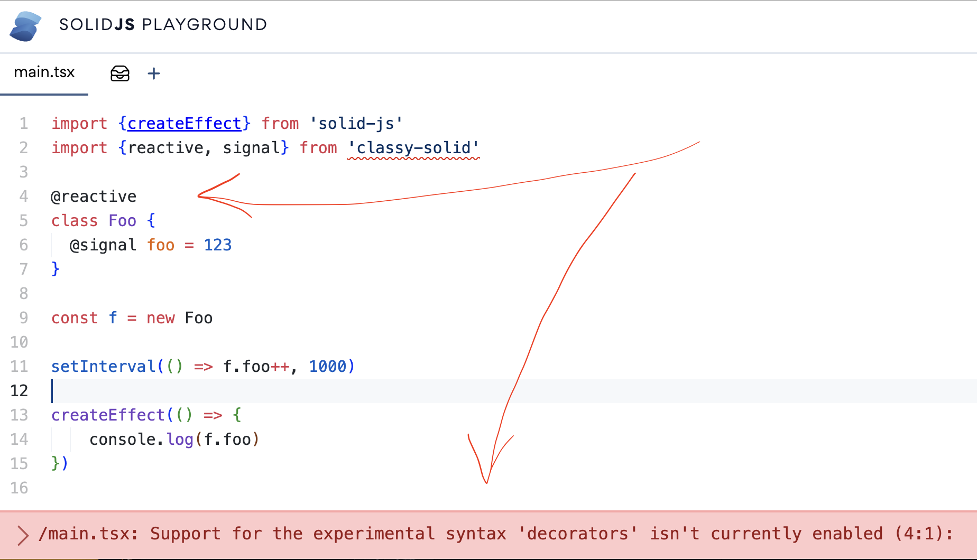Expand the decorators error message details
The width and height of the screenshot is (977, 560).
click(22, 535)
